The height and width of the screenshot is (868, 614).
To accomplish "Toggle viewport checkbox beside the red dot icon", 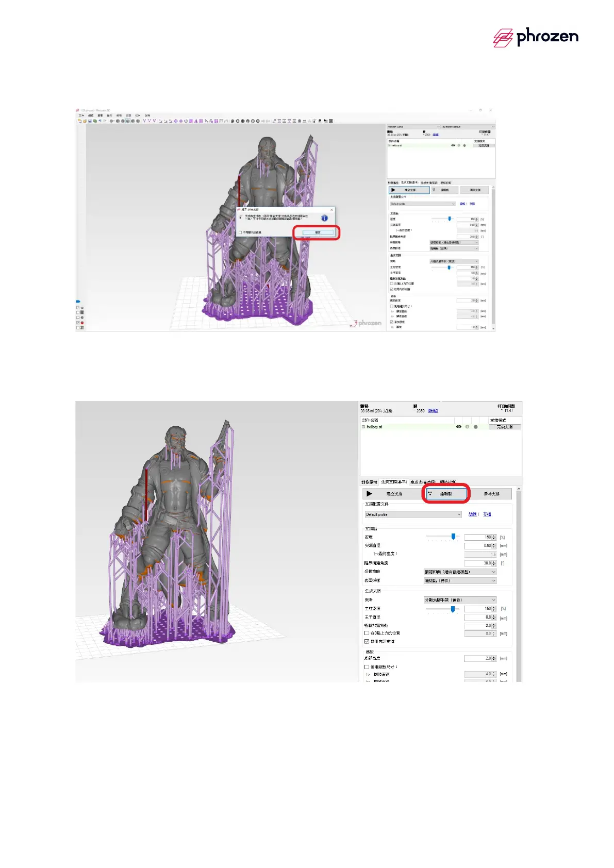I will click(78, 323).
